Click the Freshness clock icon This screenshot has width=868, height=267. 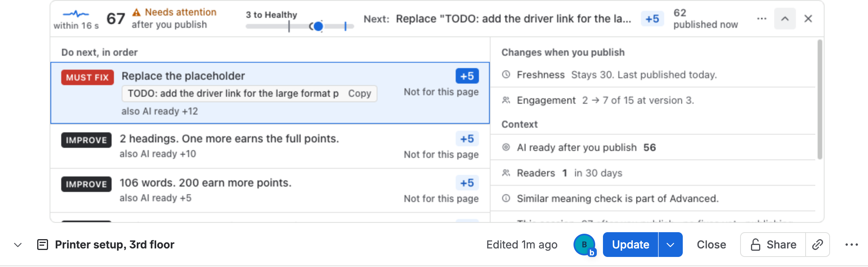[x=506, y=74]
